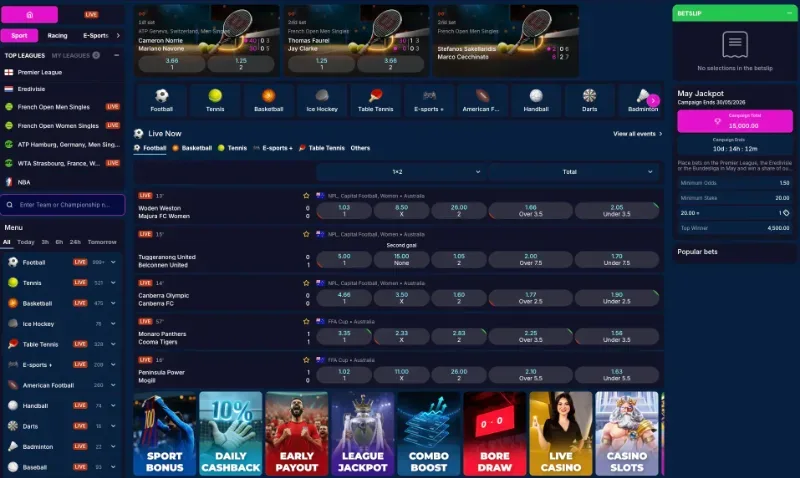Click the NBA league icon
Viewport: 800px width, 478px height.
[x=9, y=182]
